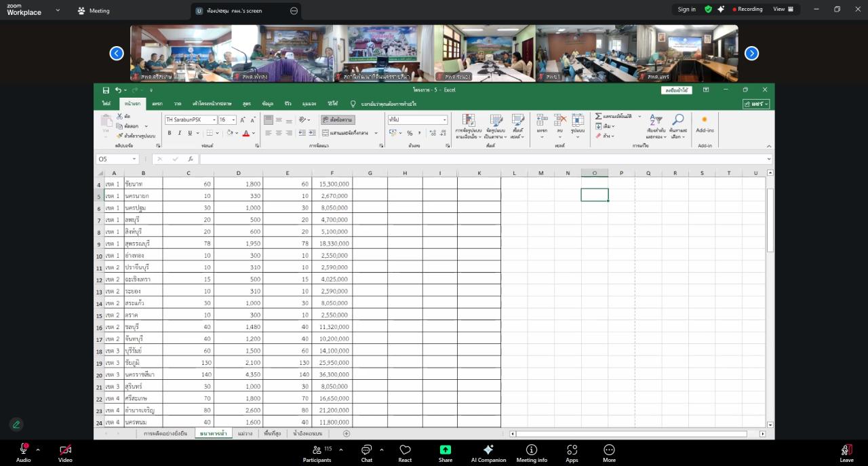This screenshot has height=466, width=868.
Task: Click the Cut scissors icon
Action: click(120, 117)
